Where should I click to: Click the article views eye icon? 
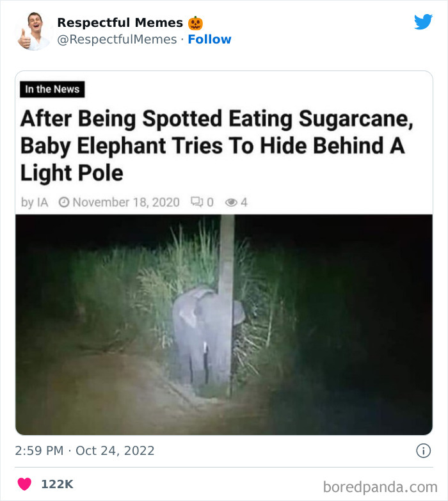pyautogui.click(x=231, y=202)
